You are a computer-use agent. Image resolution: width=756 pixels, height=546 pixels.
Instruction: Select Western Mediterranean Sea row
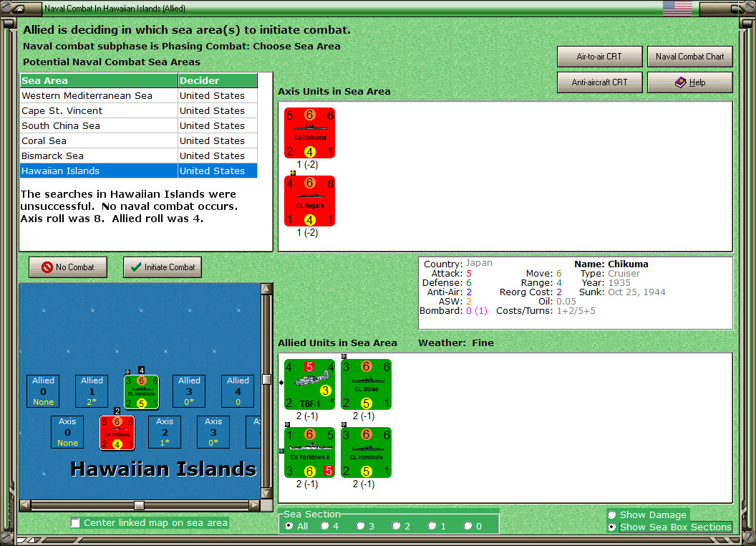138,95
